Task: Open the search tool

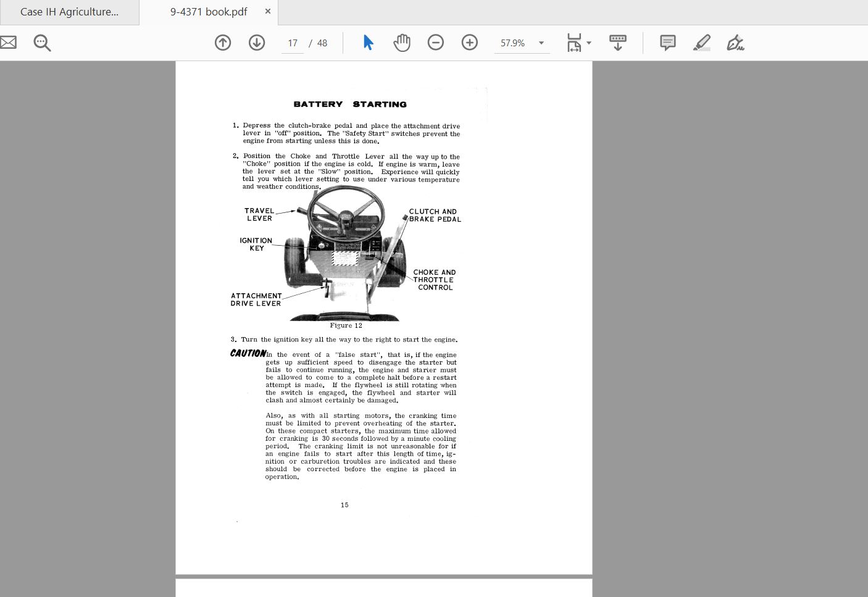Action: [41, 43]
